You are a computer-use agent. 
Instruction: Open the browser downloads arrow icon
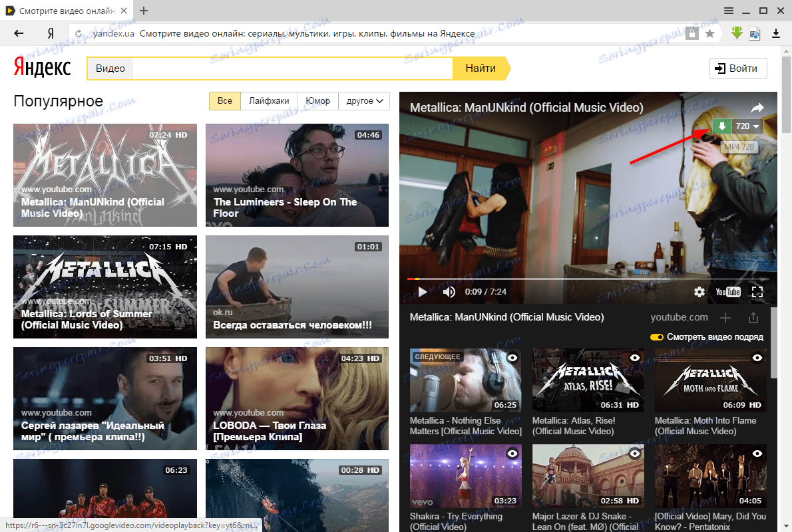[x=776, y=33]
